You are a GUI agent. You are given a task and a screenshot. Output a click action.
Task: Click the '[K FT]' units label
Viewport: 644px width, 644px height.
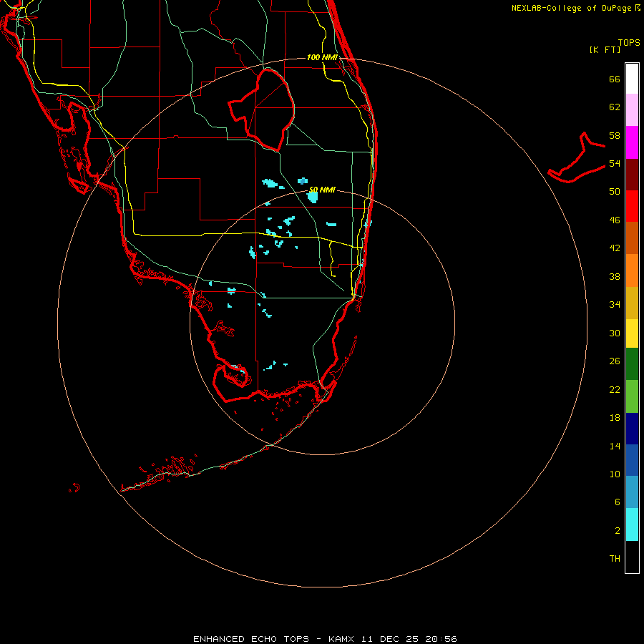click(605, 49)
